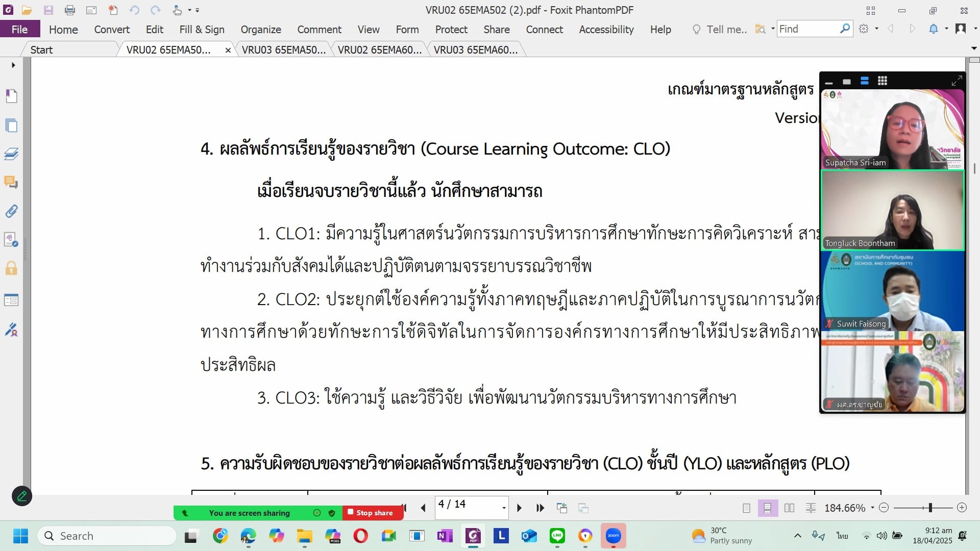Image resolution: width=980 pixels, height=551 pixels.
Task: Open the Bookmarks panel in the sidebar
Action: coord(12,96)
